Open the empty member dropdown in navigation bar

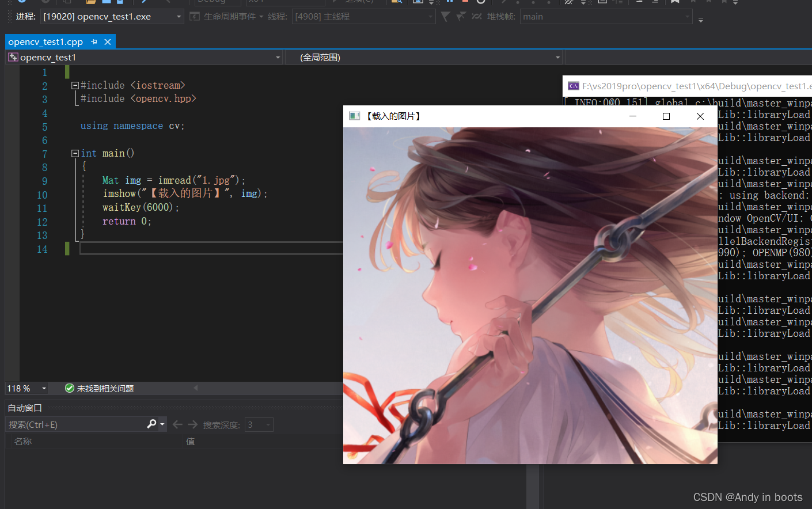[688, 58]
